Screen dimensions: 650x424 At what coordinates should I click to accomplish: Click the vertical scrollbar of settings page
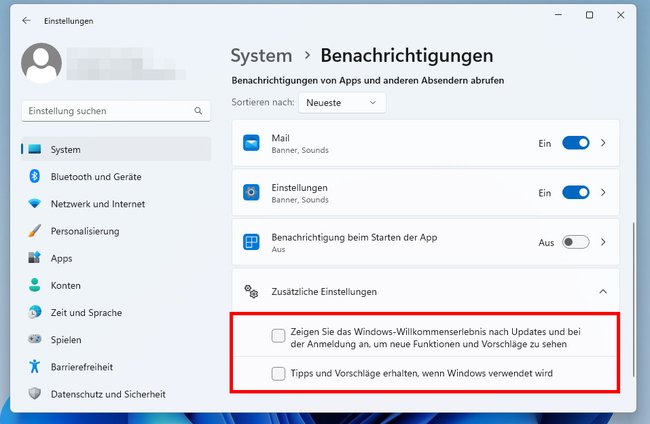tap(633, 299)
